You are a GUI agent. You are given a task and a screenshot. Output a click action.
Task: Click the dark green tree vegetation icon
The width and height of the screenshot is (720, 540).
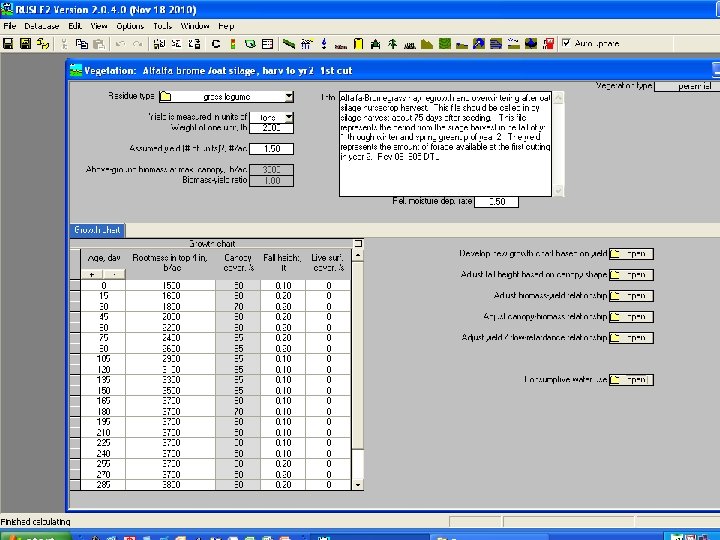tap(376, 44)
